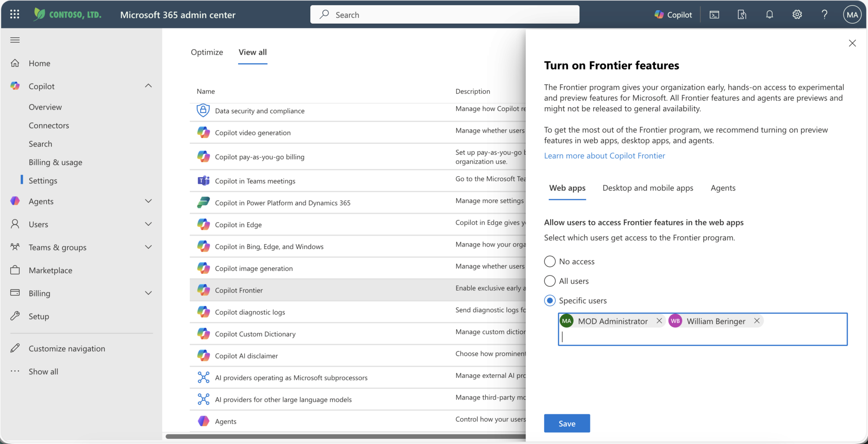Collapse the navigation hamburger menu
This screenshot has width=868, height=444.
coord(15,40)
